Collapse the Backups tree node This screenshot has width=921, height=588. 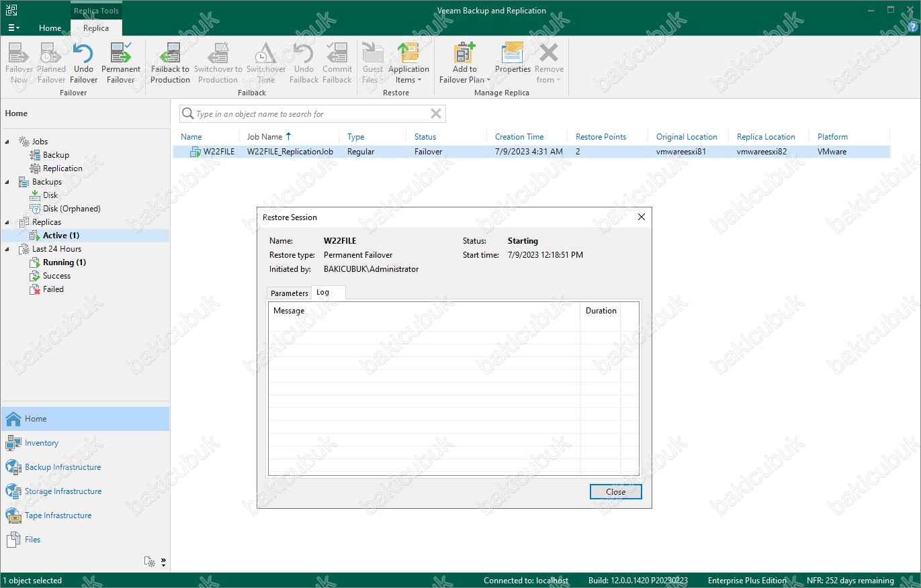pyautogui.click(x=7, y=182)
